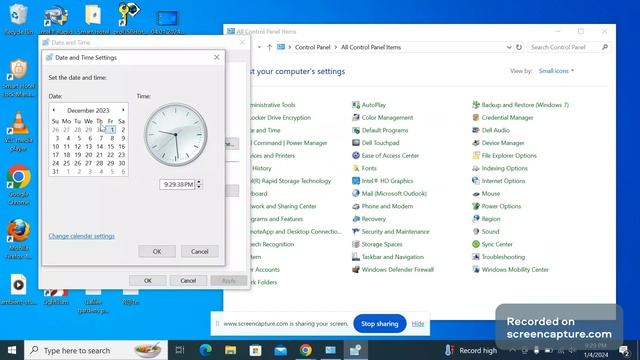
Task: Open Google Chrome from taskbar
Action: [306, 350]
